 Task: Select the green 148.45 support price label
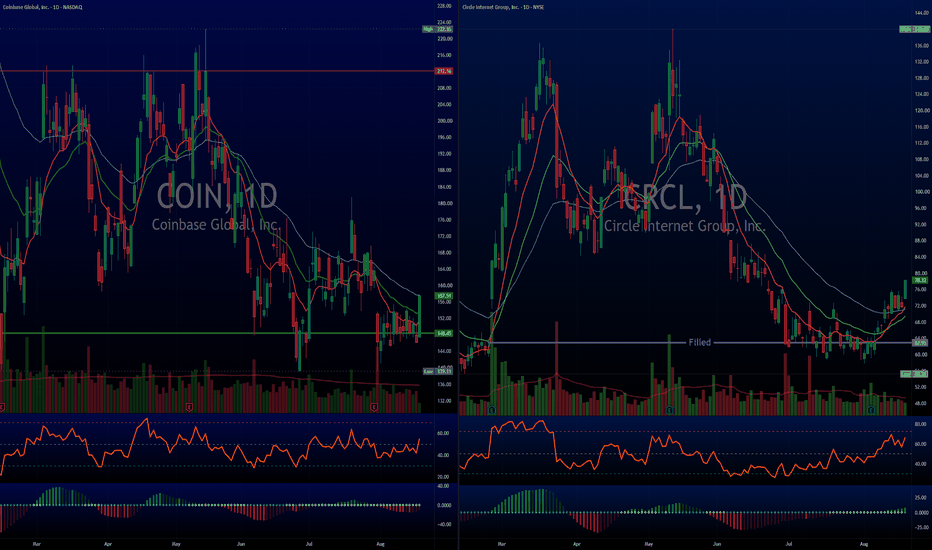click(x=443, y=334)
